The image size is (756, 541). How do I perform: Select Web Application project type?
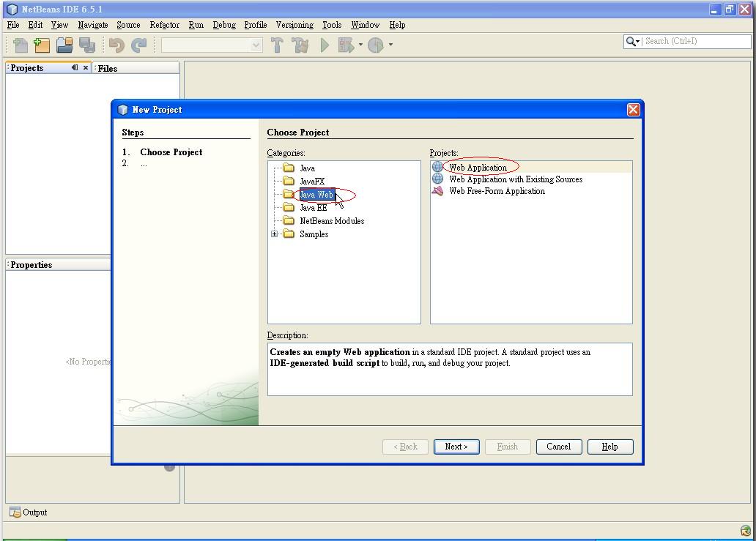478,167
